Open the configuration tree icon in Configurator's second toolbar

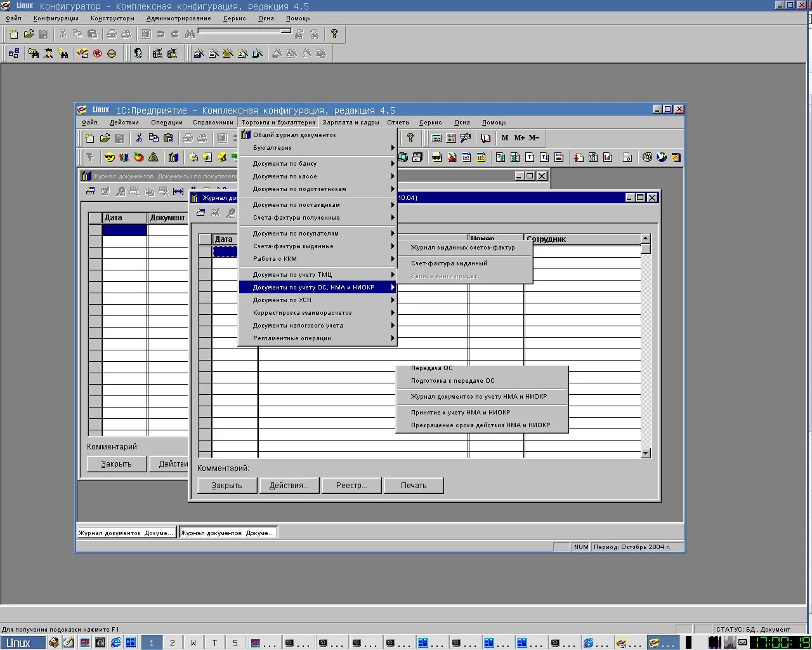(x=14, y=53)
